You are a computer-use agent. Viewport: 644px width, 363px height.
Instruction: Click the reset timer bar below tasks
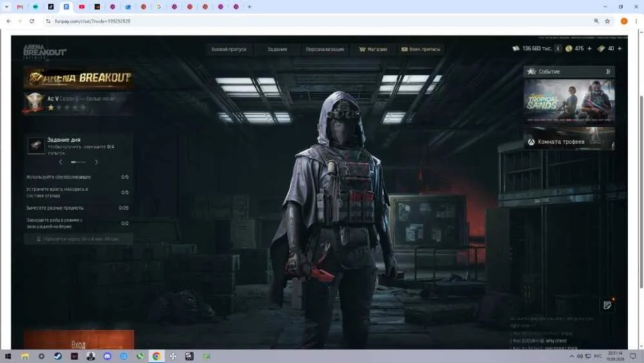tap(79, 239)
